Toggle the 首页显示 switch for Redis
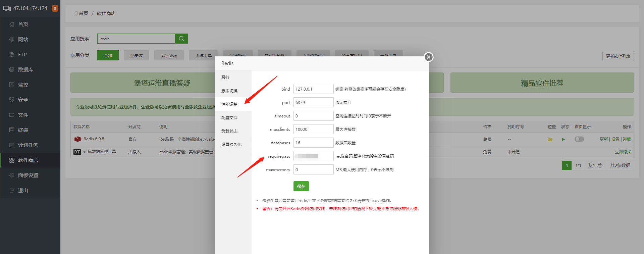 pyautogui.click(x=579, y=139)
